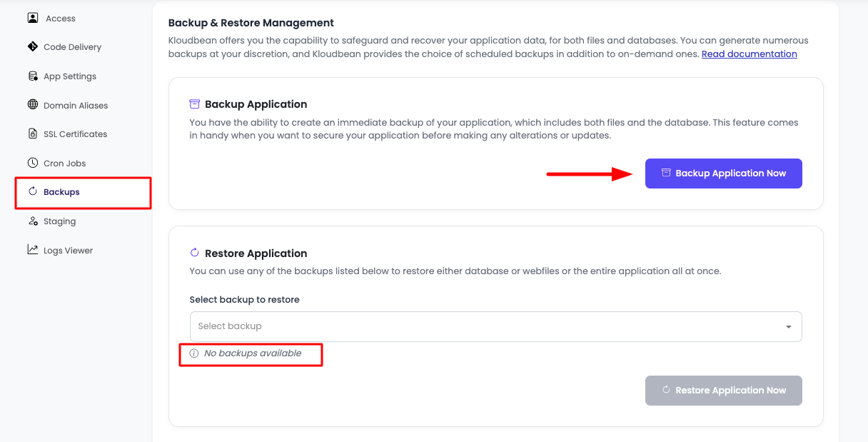
Task: Click the Domain Aliases globe icon
Action: [33, 105]
